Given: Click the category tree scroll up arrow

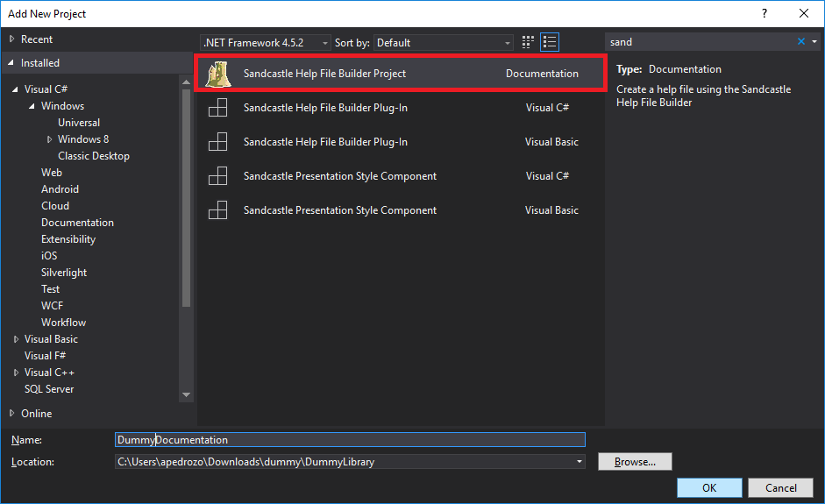Looking at the screenshot, I should (x=186, y=82).
